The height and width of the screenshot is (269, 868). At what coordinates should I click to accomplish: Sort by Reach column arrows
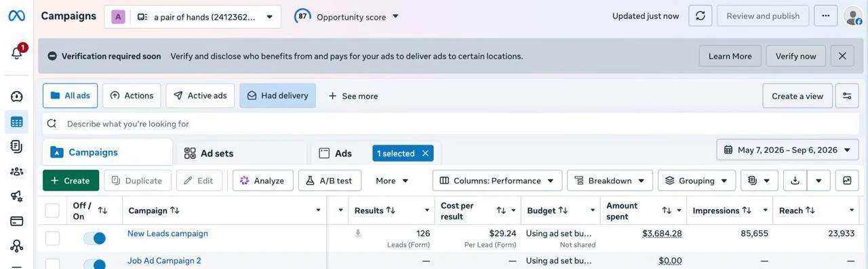[810, 211]
